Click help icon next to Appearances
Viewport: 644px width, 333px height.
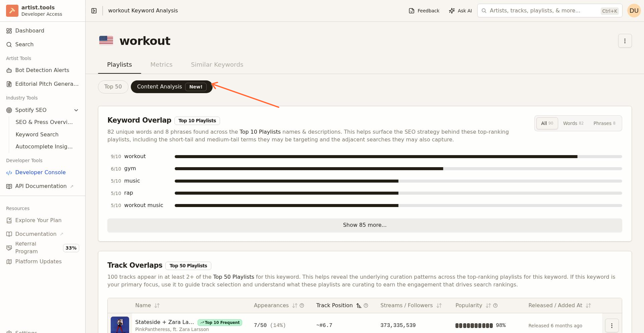[x=302, y=306]
